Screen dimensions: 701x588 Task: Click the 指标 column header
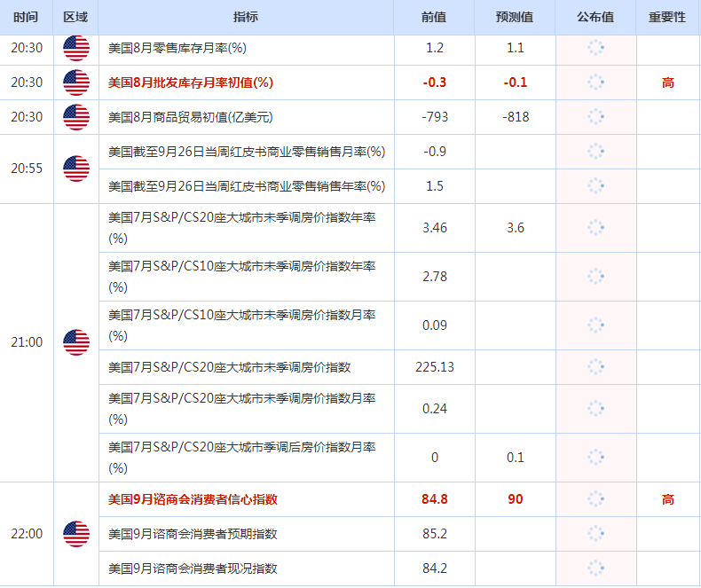click(x=246, y=17)
